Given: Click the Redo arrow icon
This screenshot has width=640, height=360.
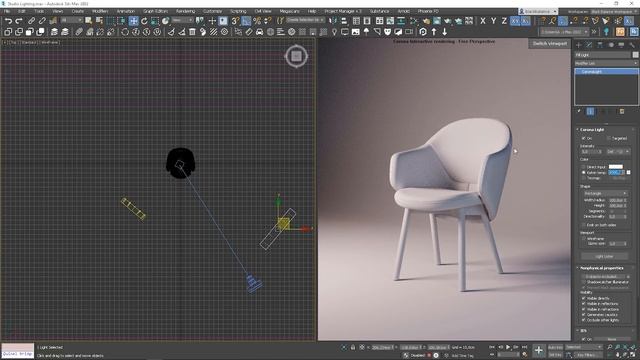Looking at the screenshot, I should (x=19, y=20).
